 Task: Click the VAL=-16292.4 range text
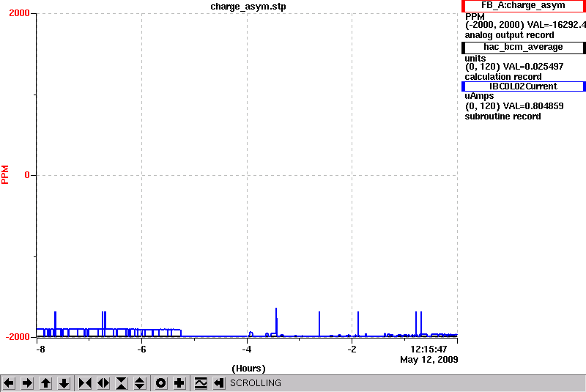pos(556,25)
